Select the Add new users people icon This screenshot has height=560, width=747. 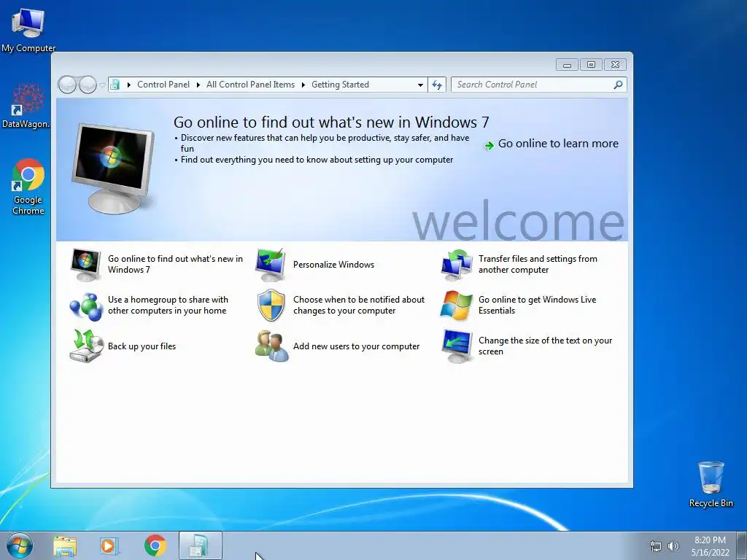tap(271, 346)
